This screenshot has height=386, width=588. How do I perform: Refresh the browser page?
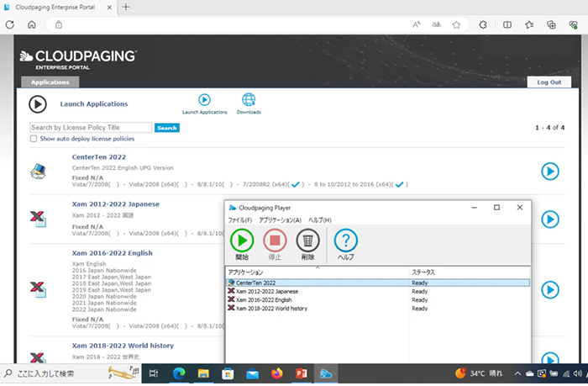tap(10, 24)
